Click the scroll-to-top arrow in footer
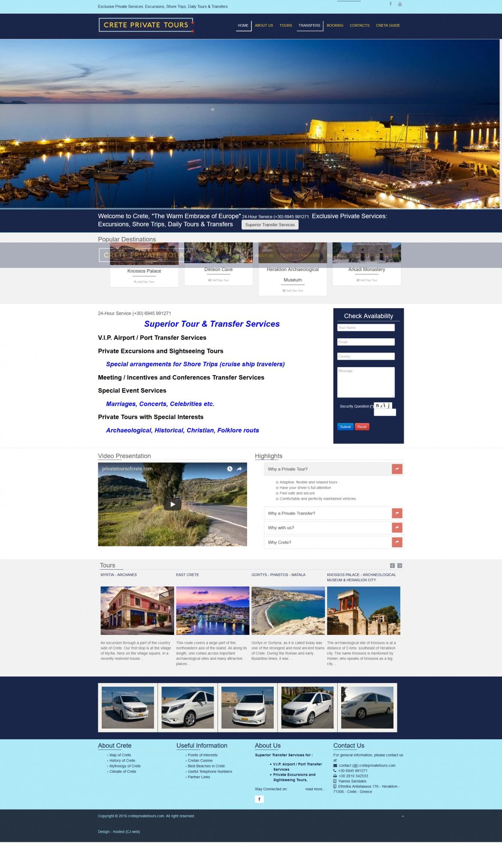The height and width of the screenshot is (868, 502). (402, 816)
